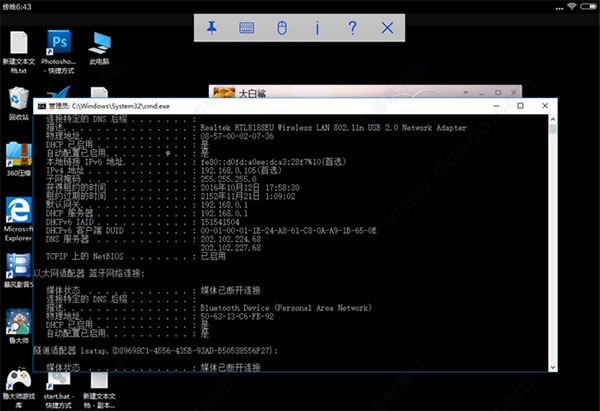Click the isatap tunnel adapter line
Viewport: 600px width, 411px height.
[x=156, y=351]
